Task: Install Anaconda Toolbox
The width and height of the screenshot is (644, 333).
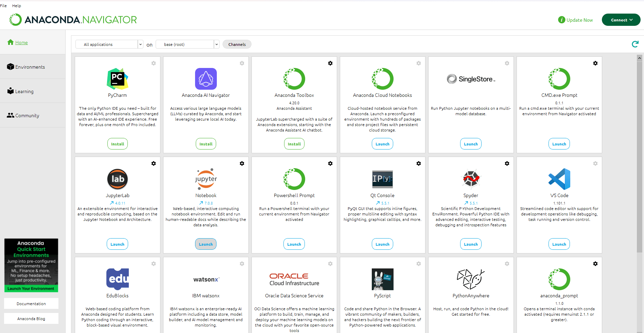Action: (294, 144)
